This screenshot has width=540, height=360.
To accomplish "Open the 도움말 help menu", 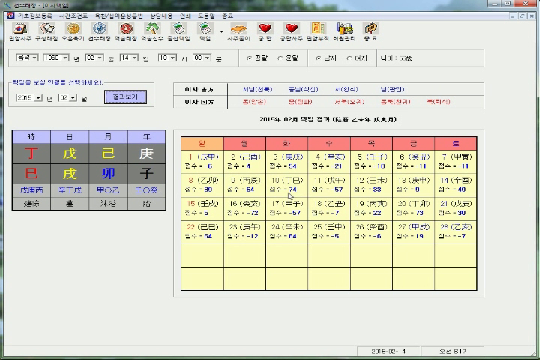I will point(206,16).
